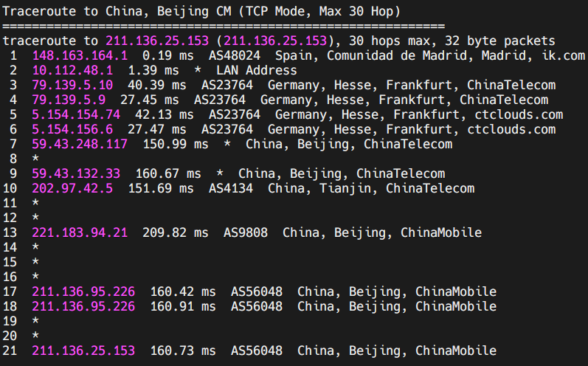The width and height of the screenshot is (588, 366).
Task: Click hop 5 IP 5.154.154.74
Action: point(76,114)
